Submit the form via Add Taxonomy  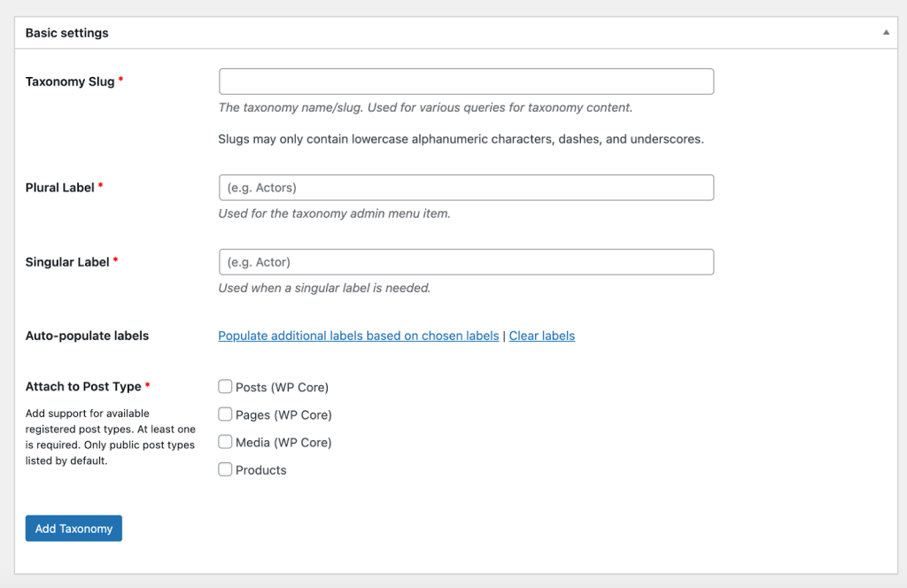tap(74, 528)
